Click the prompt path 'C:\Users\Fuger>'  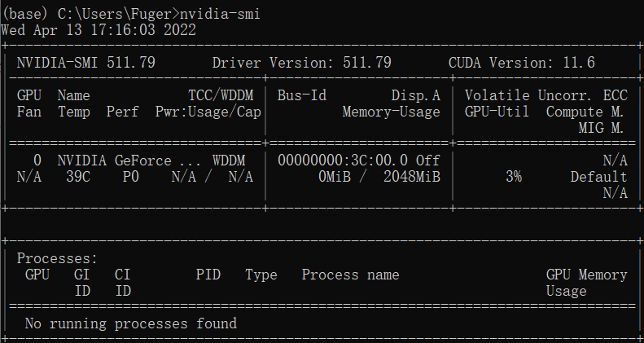(119, 15)
